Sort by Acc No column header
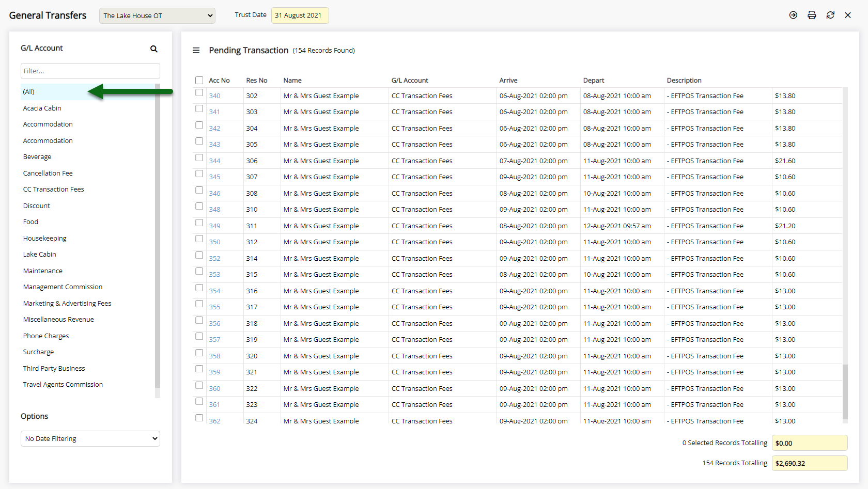 click(219, 81)
